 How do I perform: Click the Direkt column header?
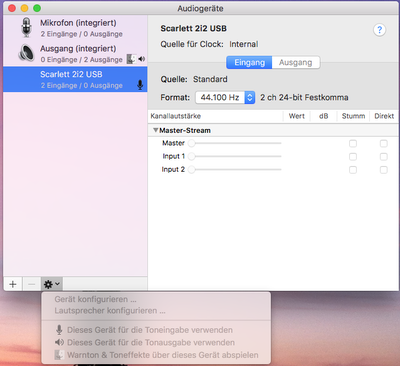384,116
